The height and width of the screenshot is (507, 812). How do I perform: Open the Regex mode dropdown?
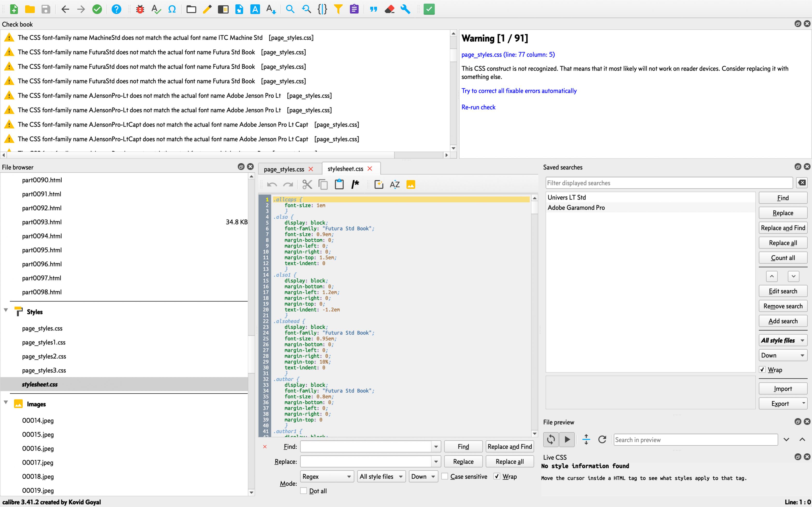pos(327,476)
